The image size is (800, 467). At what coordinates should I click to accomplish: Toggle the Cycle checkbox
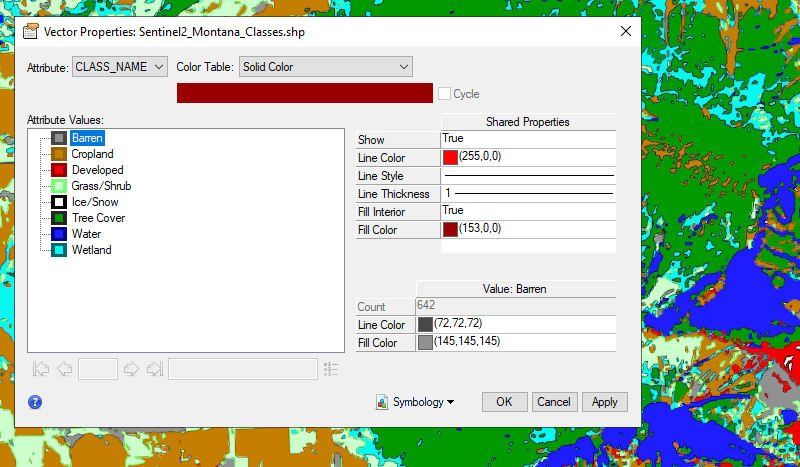(x=444, y=94)
